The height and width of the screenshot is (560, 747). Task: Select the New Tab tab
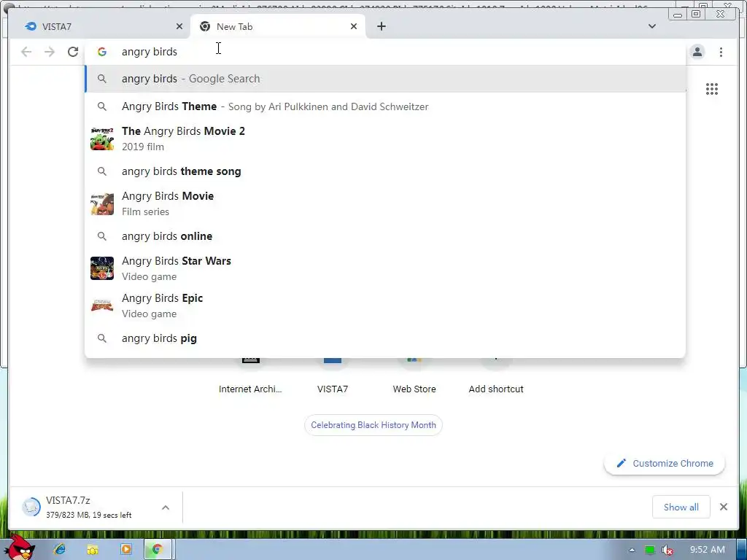pyautogui.click(x=278, y=27)
